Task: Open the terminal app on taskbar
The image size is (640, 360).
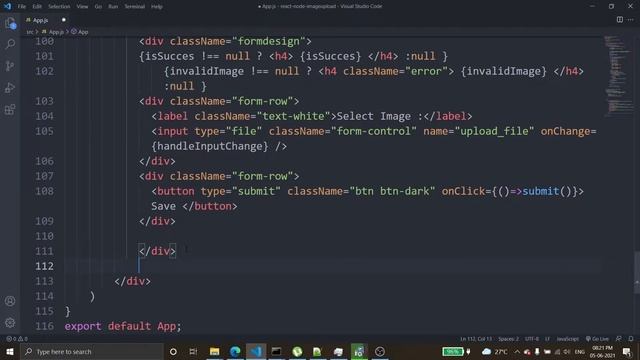Action: coord(276,351)
